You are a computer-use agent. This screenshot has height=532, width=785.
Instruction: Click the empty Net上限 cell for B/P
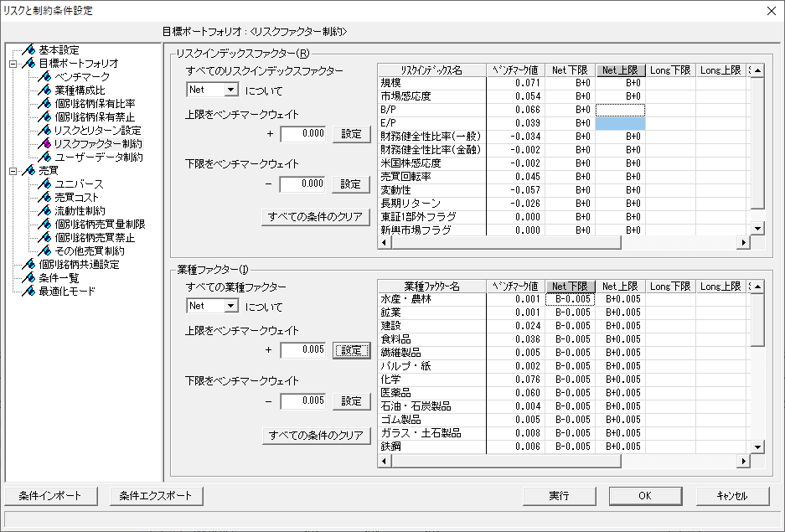pos(620,110)
